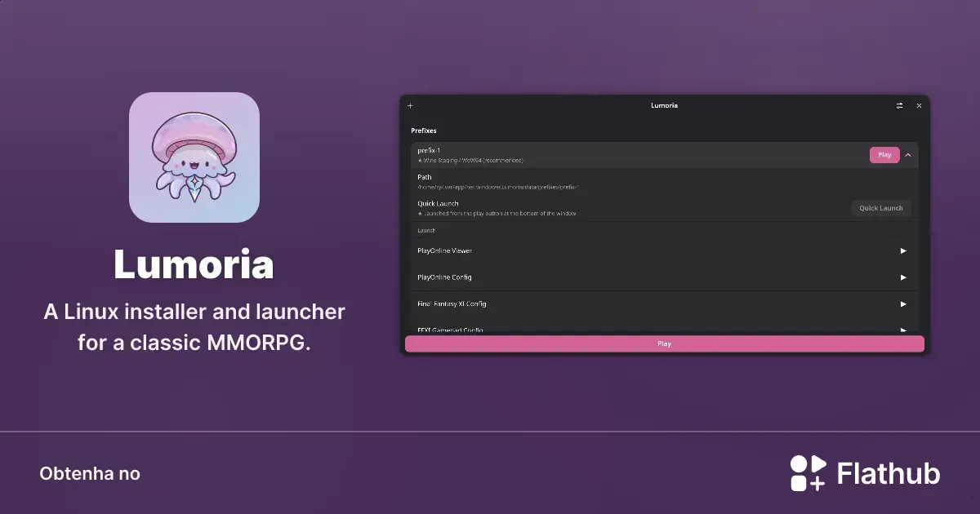Click the Quick Launch button
Viewport: 980px width, 514px height.
pos(880,208)
